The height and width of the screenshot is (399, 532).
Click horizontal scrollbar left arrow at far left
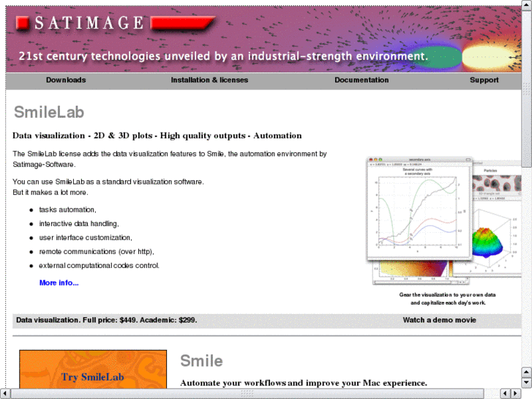pyautogui.click(x=5, y=394)
